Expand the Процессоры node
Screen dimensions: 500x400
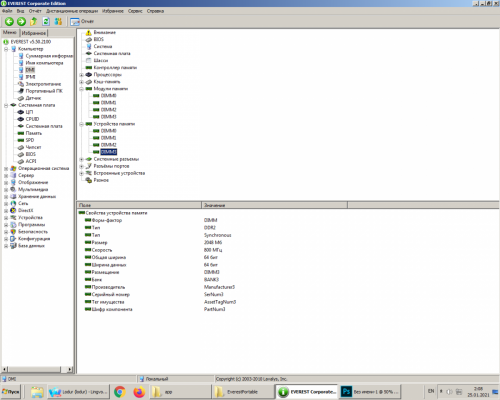tap(81, 75)
